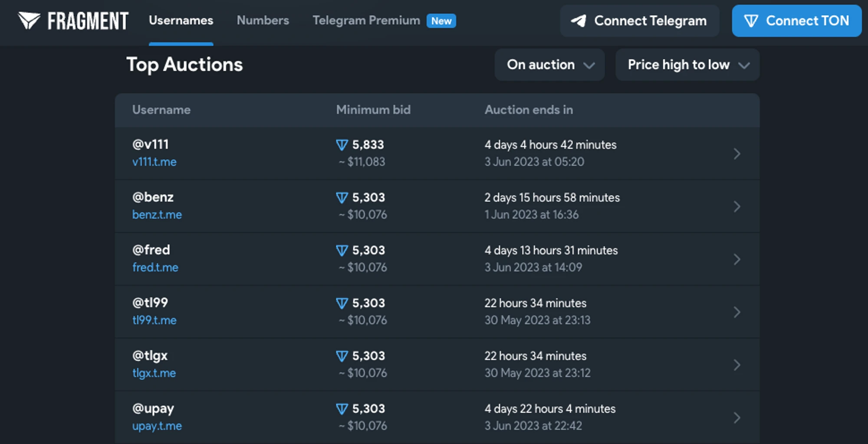Click the right arrow on the @tlgx row
The image size is (868, 444).
click(736, 365)
